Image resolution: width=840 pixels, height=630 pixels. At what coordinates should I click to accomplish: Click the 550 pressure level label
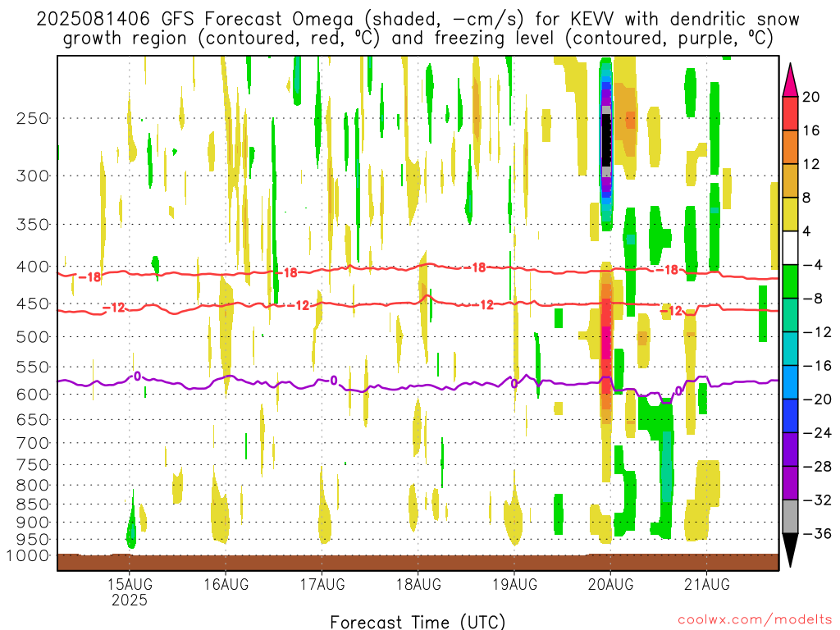pos(33,367)
